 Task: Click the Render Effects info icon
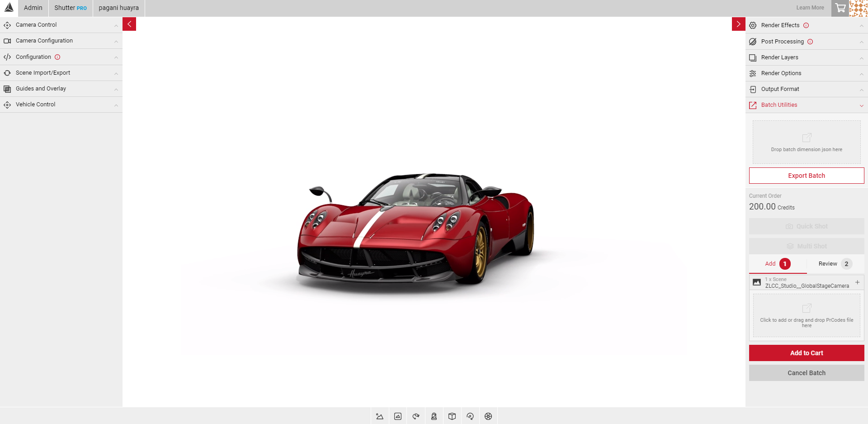click(806, 25)
